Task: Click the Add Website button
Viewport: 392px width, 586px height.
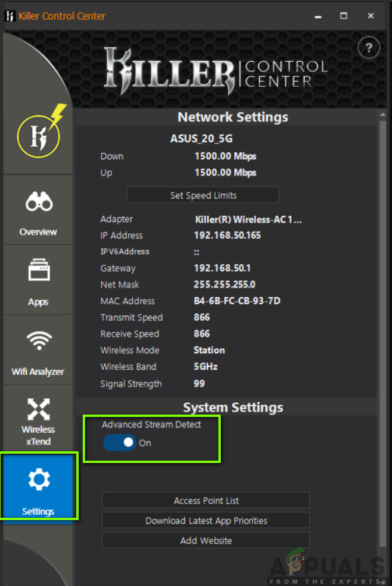Action: [x=206, y=540]
